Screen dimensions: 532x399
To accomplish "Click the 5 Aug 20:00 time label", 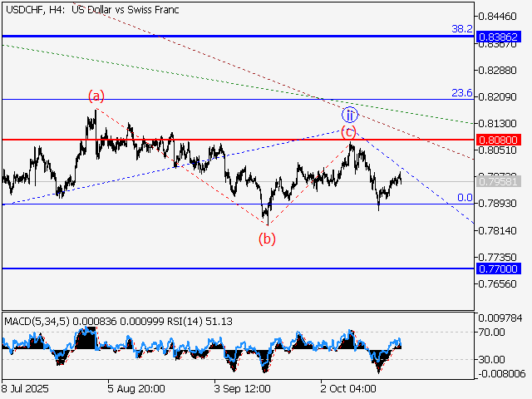I will coord(136,388).
